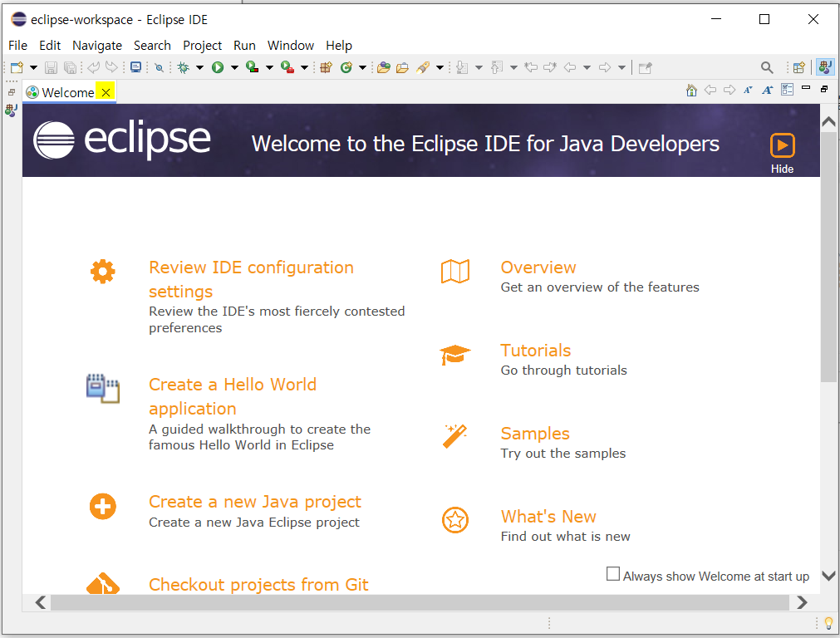Open the Overview link
840x638 pixels.
[538, 267]
